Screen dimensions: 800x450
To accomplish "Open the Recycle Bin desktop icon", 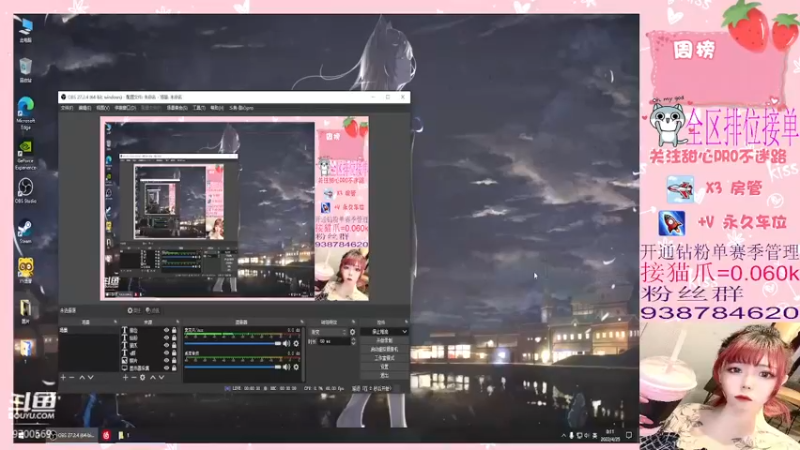I will point(26,70).
